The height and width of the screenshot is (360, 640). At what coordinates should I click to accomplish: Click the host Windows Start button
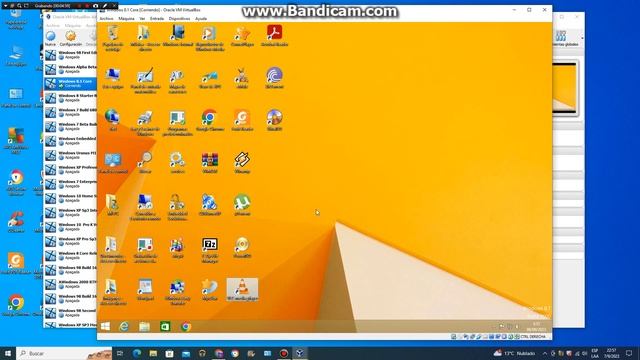8,353
